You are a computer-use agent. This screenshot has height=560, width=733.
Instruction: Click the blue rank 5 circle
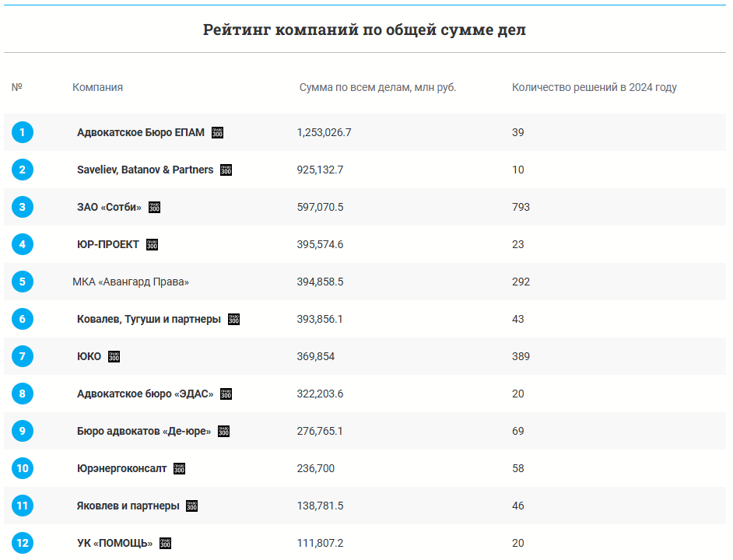click(23, 282)
